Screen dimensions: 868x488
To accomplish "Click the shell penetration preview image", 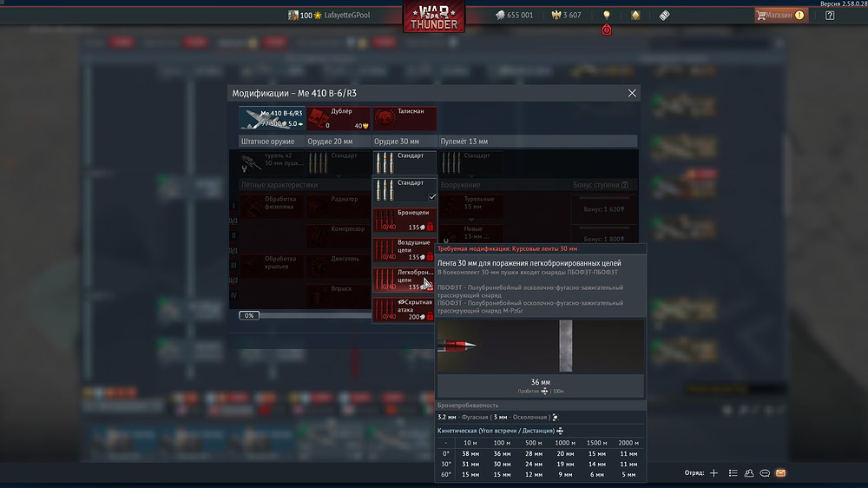I will coord(540,346).
